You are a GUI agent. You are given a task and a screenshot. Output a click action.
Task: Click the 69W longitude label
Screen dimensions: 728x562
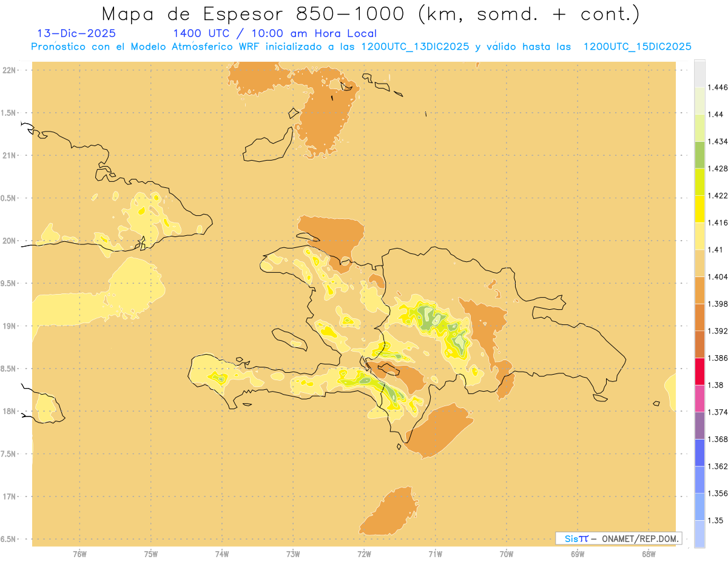pyautogui.click(x=578, y=554)
